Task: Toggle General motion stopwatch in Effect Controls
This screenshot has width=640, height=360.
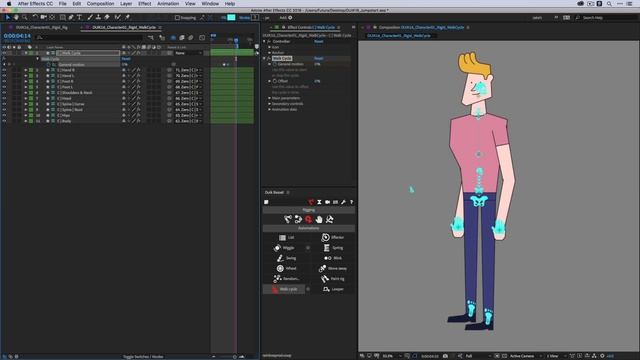Action: [275, 64]
